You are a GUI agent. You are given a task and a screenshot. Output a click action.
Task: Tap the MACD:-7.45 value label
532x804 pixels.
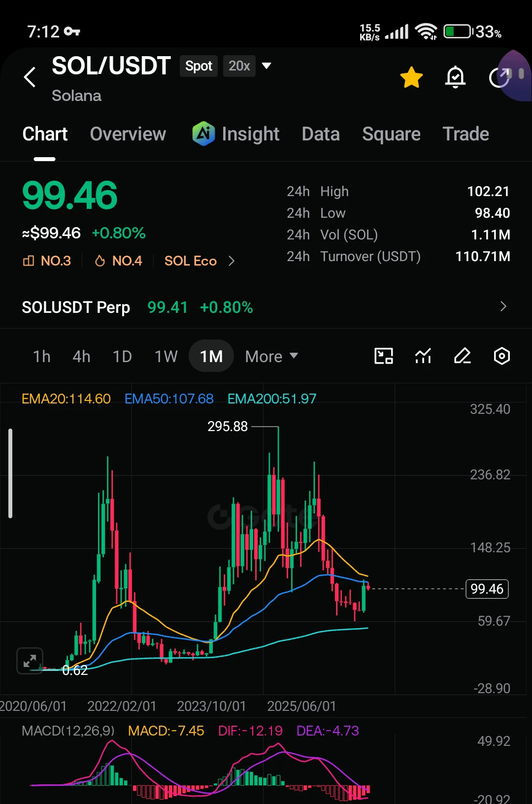point(166,731)
